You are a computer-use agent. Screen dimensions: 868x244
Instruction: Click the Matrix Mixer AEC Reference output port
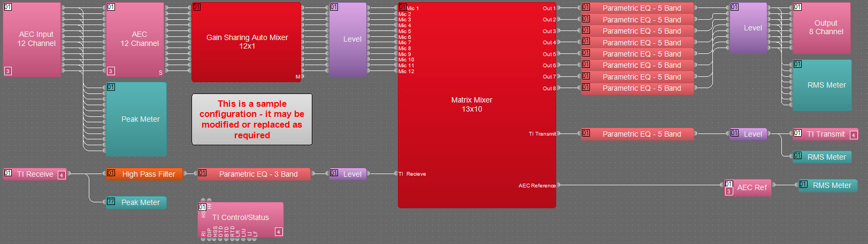558,185
